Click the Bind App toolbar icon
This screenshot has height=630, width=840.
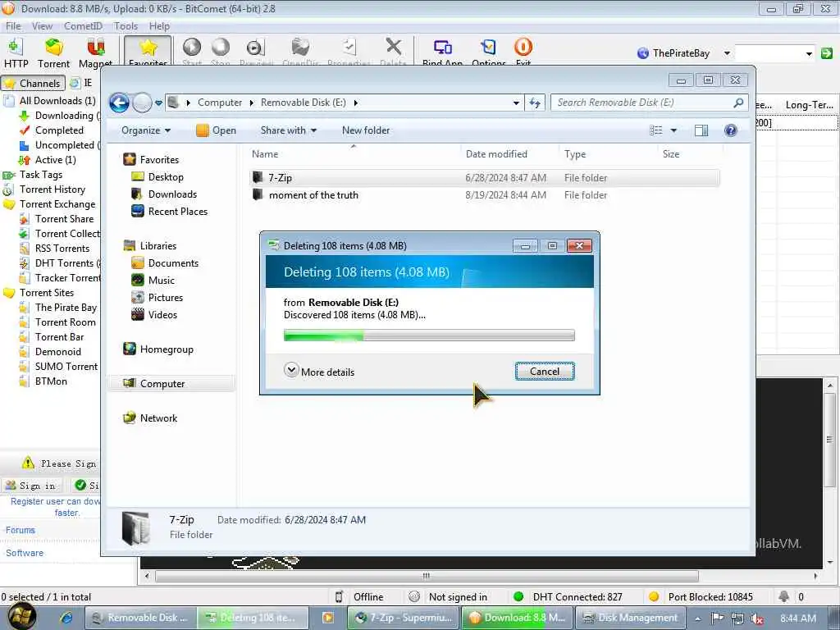point(442,52)
